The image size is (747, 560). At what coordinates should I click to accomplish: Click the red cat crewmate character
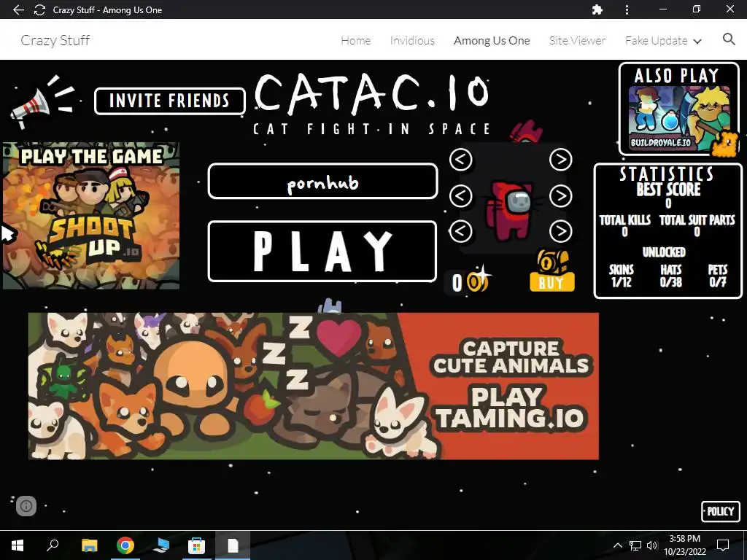[511, 211]
